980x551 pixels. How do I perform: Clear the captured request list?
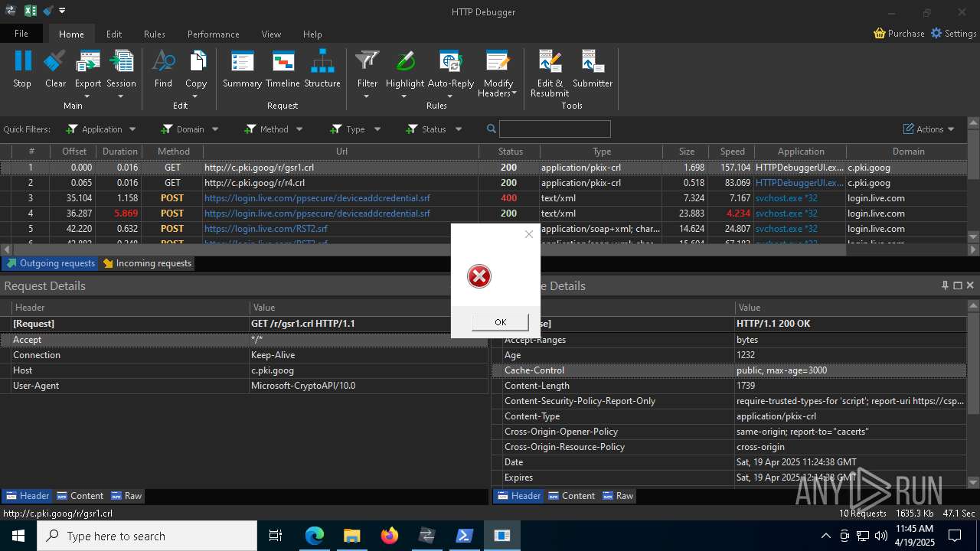coord(55,70)
